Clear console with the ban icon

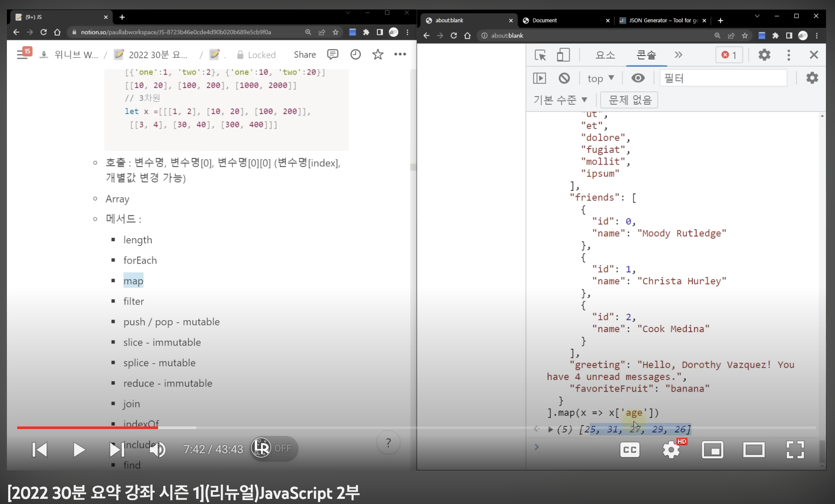click(x=564, y=78)
